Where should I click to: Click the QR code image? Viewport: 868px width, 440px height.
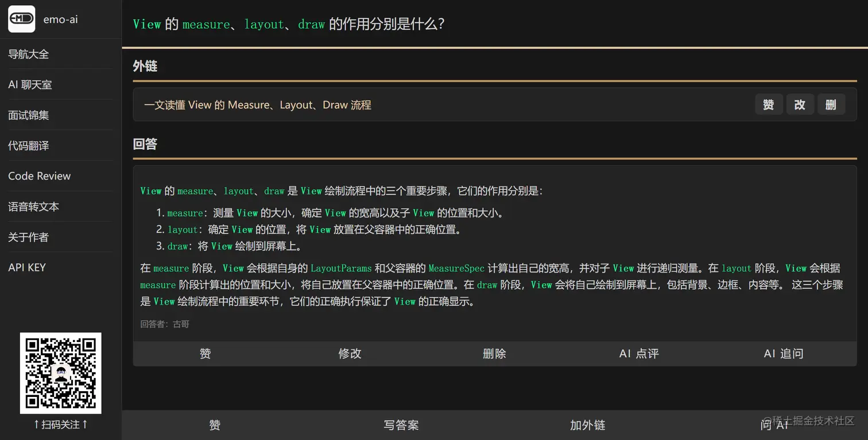[x=61, y=373]
